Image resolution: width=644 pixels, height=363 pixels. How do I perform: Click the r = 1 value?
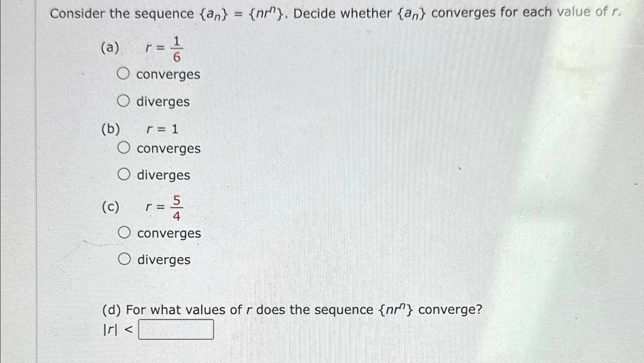click(161, 130)
